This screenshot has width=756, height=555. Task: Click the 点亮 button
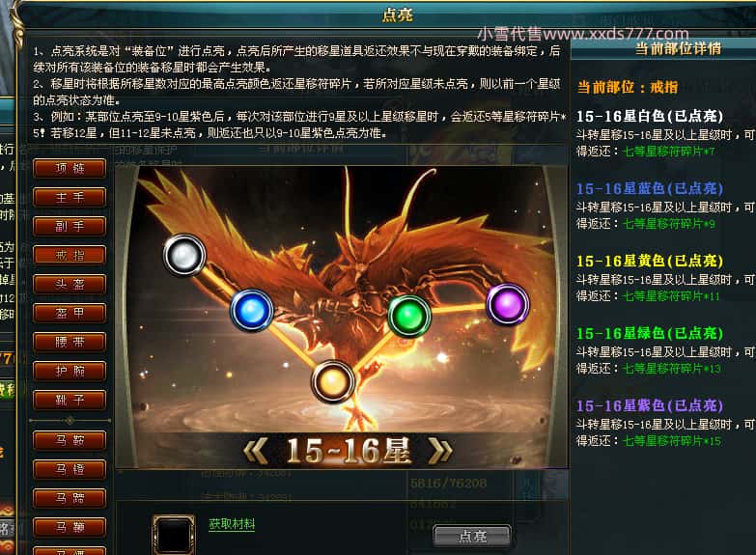click(472, 536)
